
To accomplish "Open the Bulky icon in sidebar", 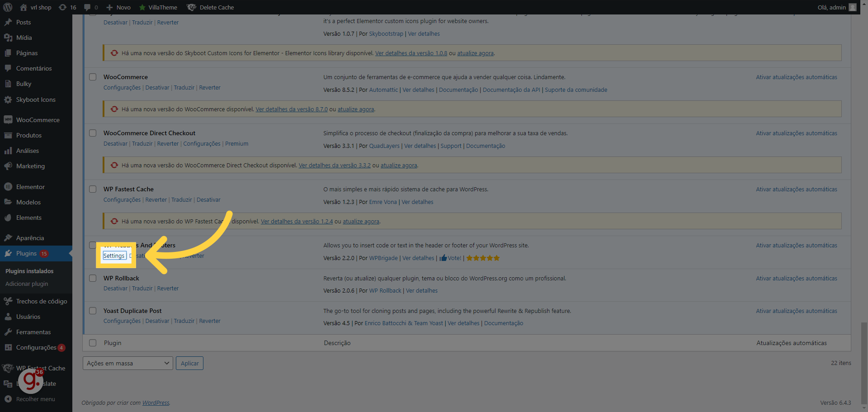I will (8, 84).
